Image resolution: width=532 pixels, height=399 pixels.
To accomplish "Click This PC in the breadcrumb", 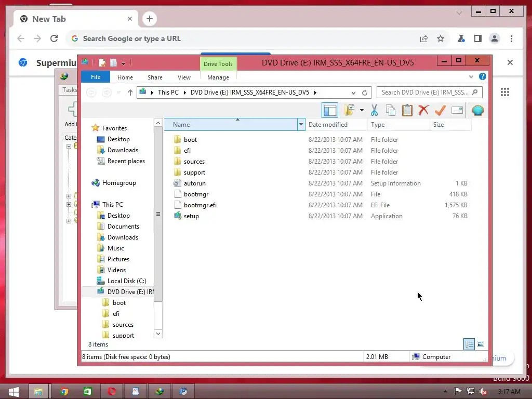I will point(168,92).
